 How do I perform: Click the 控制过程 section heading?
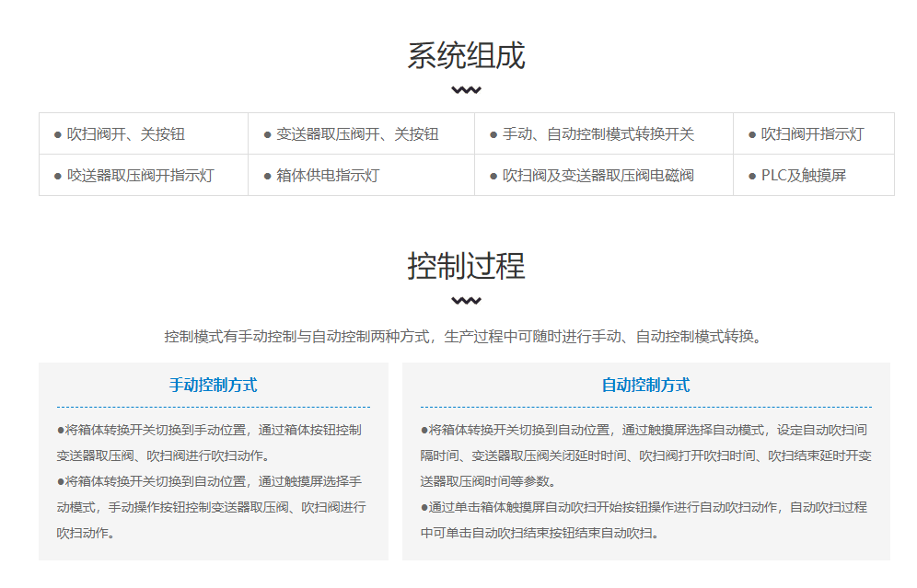(466, 267)
